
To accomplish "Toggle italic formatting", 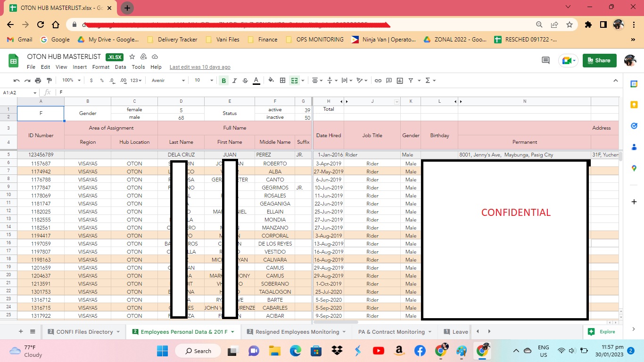I will [234, 81].
